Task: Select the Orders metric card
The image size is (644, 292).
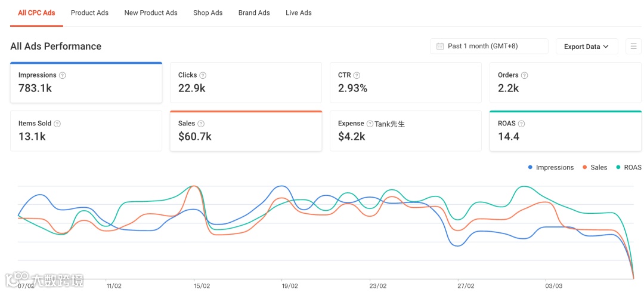Action: tap(565, 82)
